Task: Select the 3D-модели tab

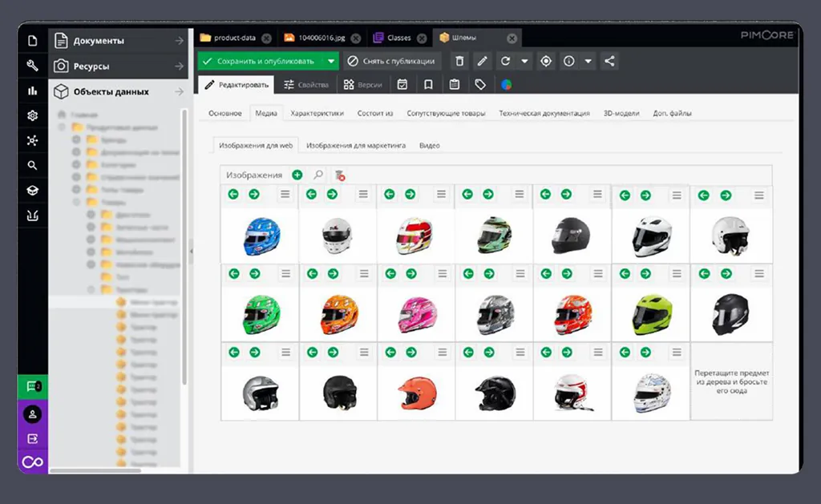Action: [621, 113]
